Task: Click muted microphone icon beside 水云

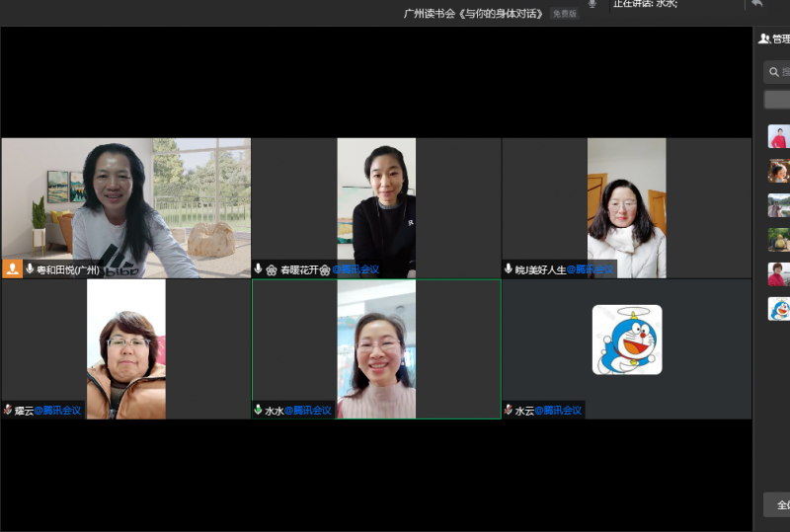Action: click(x=509, y=410)
